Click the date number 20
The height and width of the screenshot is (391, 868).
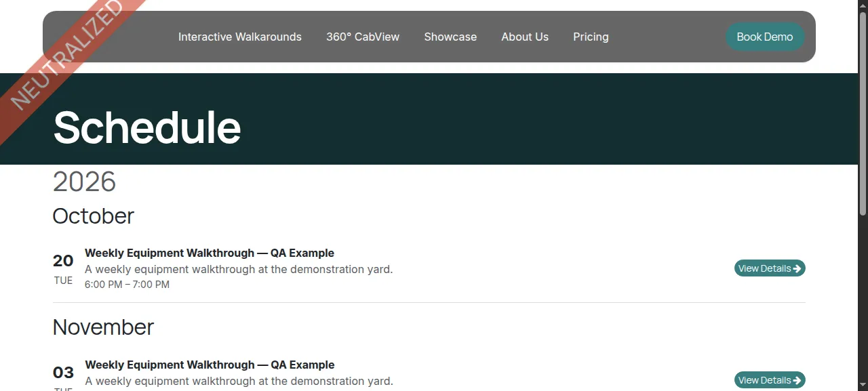pos(63,261)
